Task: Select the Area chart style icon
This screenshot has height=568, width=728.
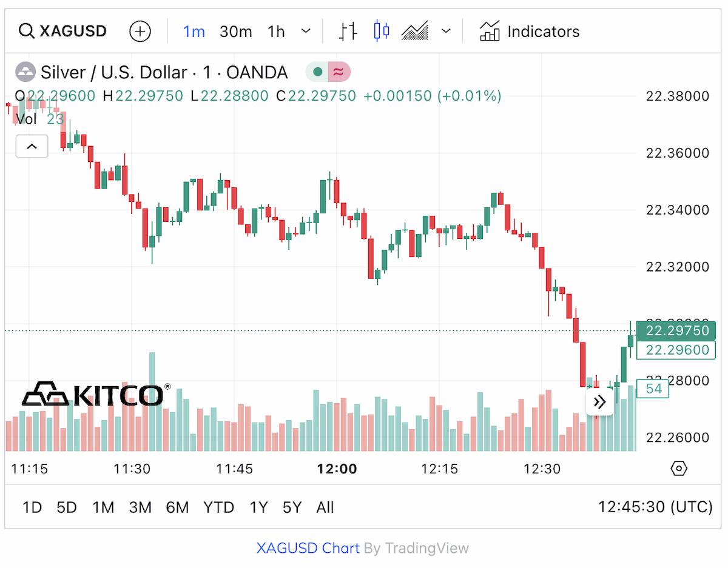Action: 416,31
